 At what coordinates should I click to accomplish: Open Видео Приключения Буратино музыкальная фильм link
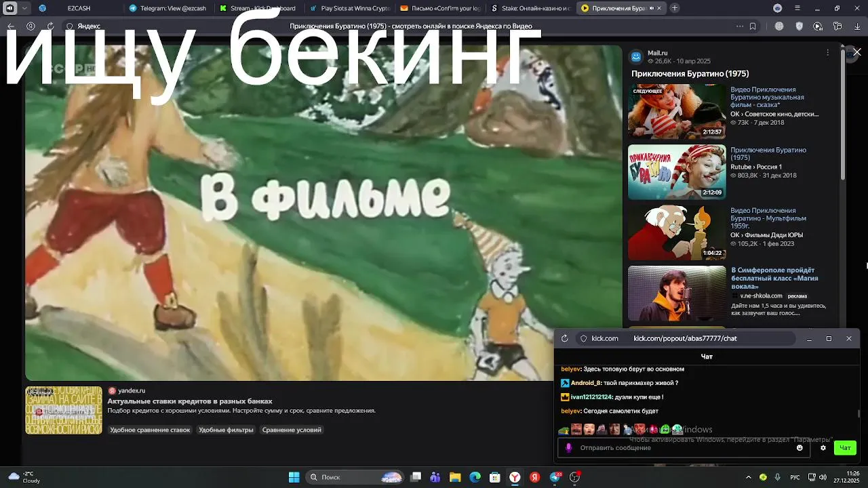point(767,98)
